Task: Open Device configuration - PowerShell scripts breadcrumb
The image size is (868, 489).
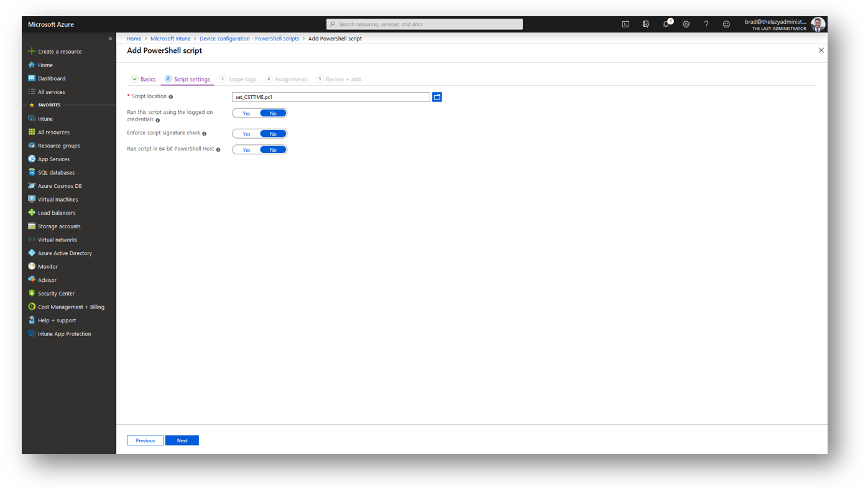Action: [x=249, y=39]
